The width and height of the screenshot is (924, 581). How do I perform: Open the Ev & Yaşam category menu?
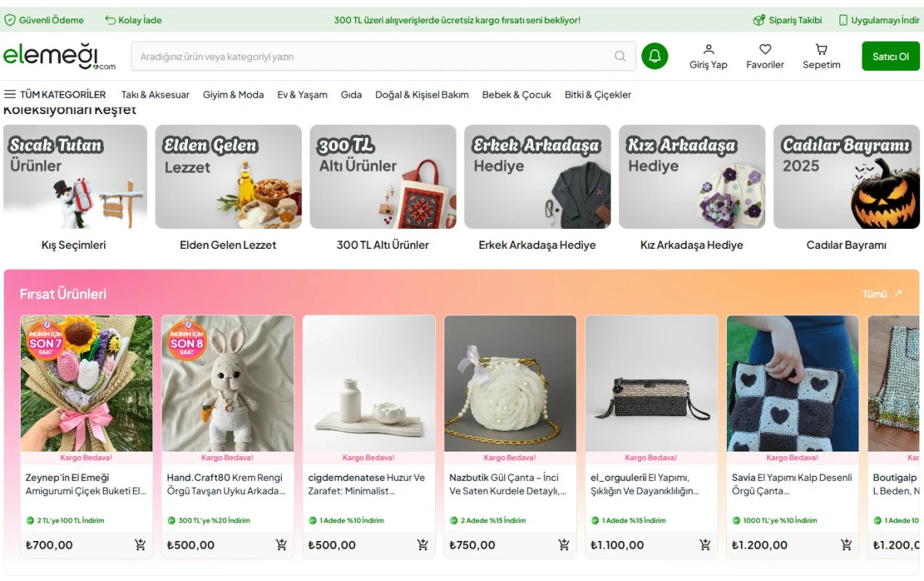coord(302,95)
